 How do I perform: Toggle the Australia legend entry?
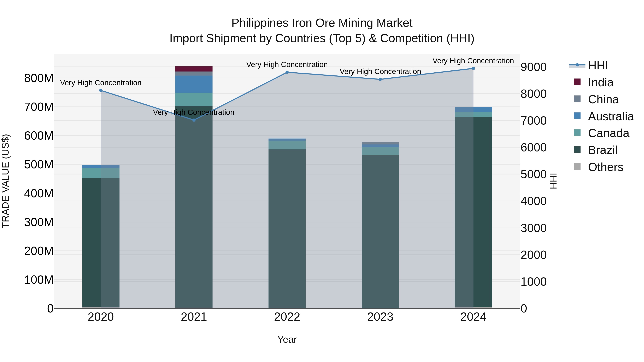click(x=604, y=116)
